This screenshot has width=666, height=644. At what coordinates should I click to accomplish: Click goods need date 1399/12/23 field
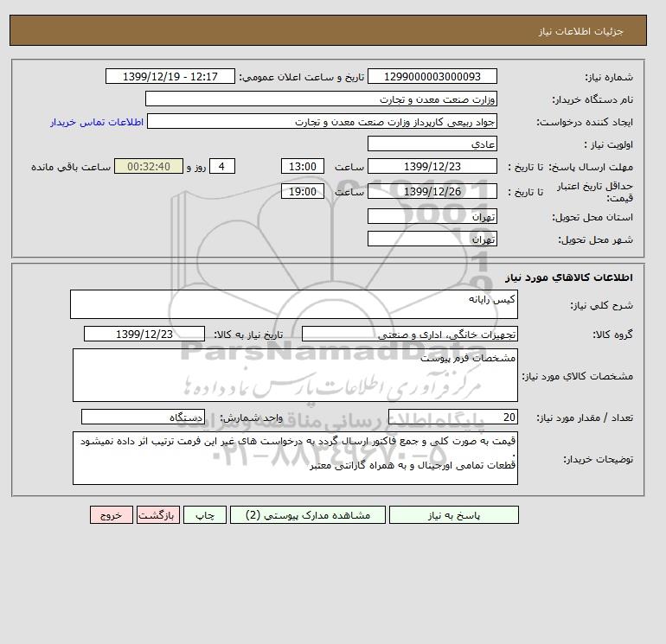(x=144, y=334)
